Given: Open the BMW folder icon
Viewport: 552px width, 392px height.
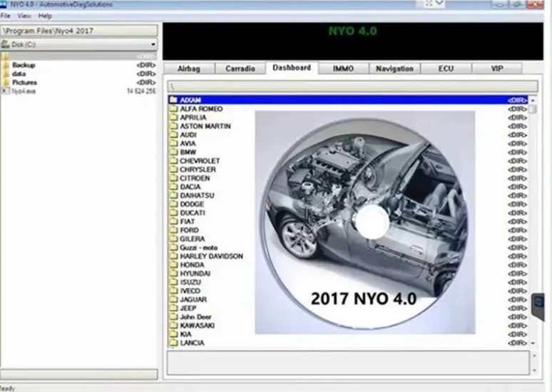Looking at the screenshot, I should click(173, 152).
